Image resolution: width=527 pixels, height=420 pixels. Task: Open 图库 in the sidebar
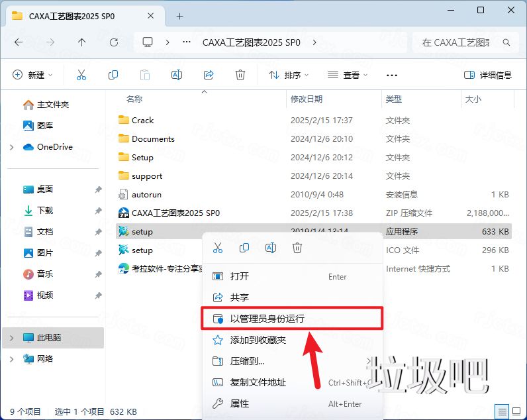coord(38,126)
